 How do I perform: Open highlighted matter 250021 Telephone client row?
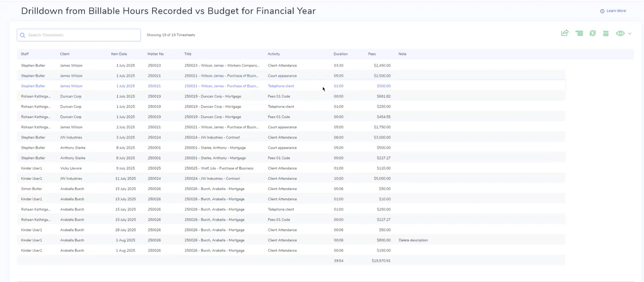tap(221, 86)
